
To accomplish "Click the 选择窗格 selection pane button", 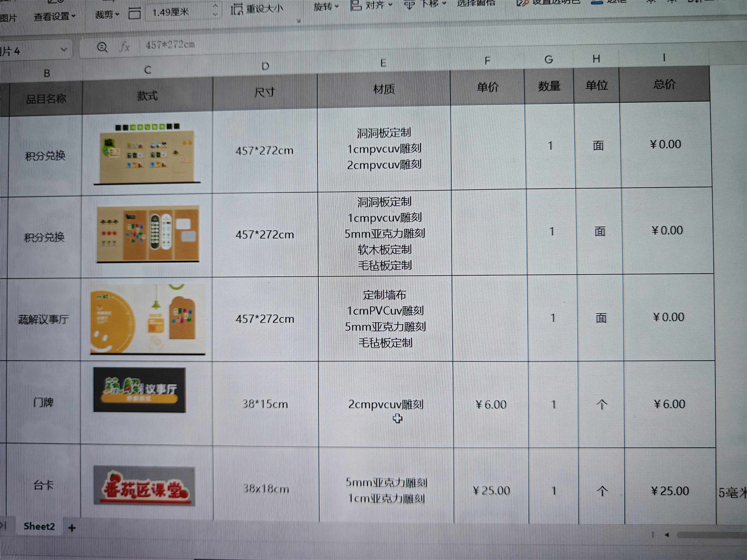I will [x=476, y=3].
